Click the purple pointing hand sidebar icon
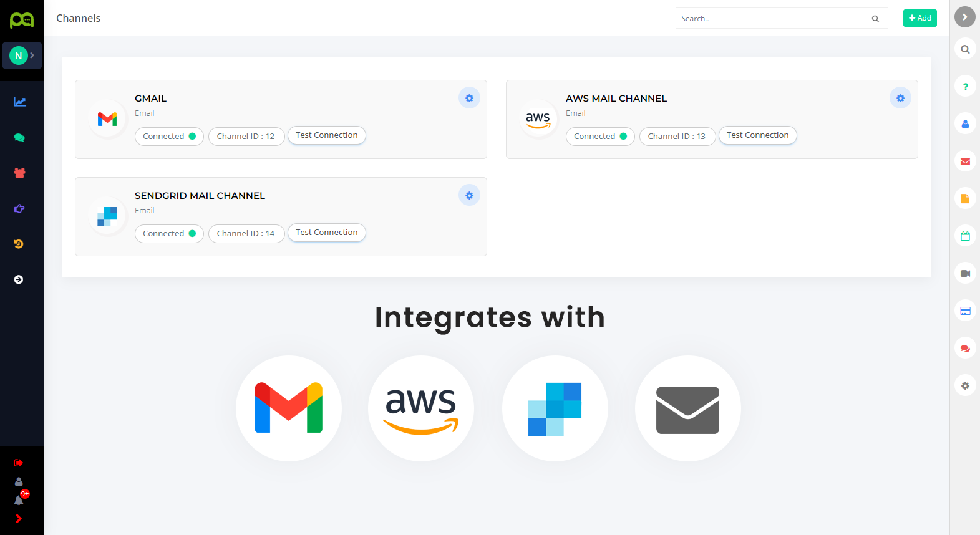 (x=19, y=208)
